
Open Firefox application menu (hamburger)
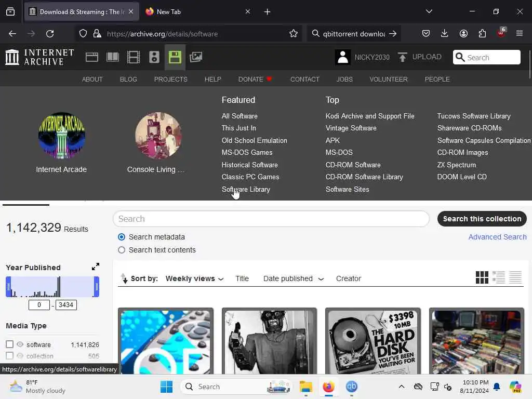click(x=520, y=33)
